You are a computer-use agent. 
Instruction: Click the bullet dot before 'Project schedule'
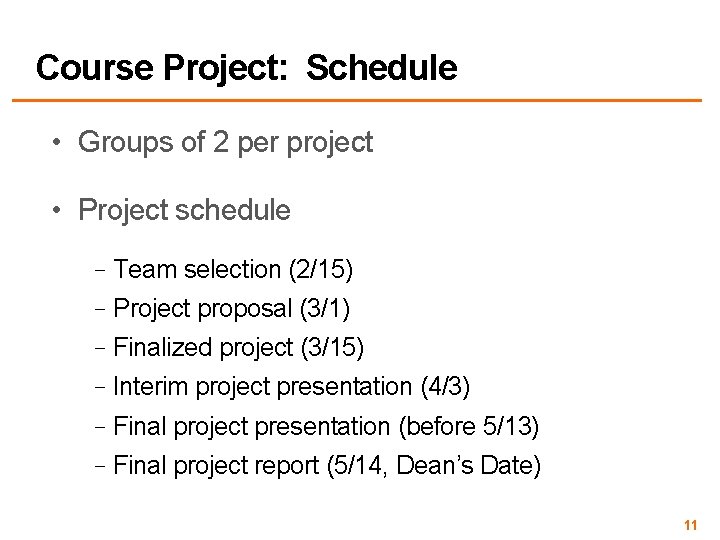pyautogui.click(x=56, y=211)
